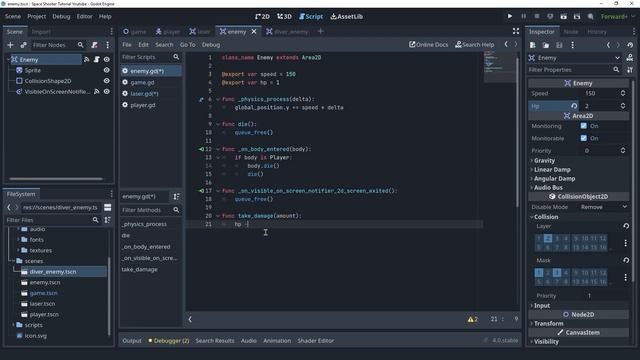Image resolution: width=640 pixels, height=360 pixels.
Task: Open the script editor File menu
Action: (127, 44)
